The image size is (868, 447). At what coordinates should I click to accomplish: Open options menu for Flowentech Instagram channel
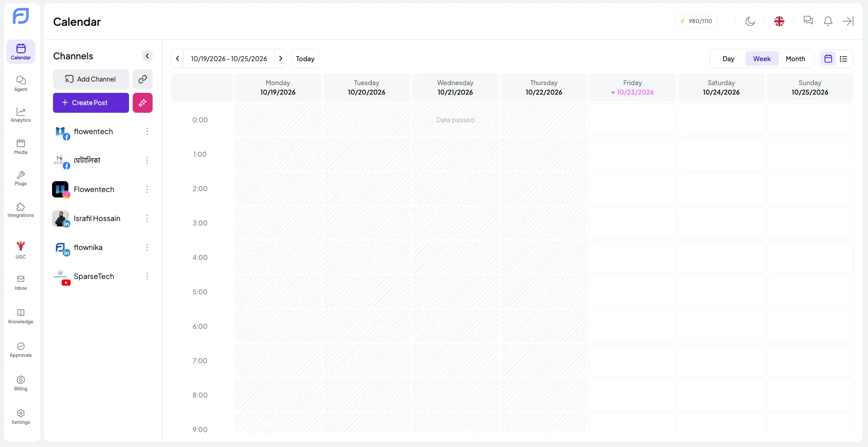click(147, 189)
